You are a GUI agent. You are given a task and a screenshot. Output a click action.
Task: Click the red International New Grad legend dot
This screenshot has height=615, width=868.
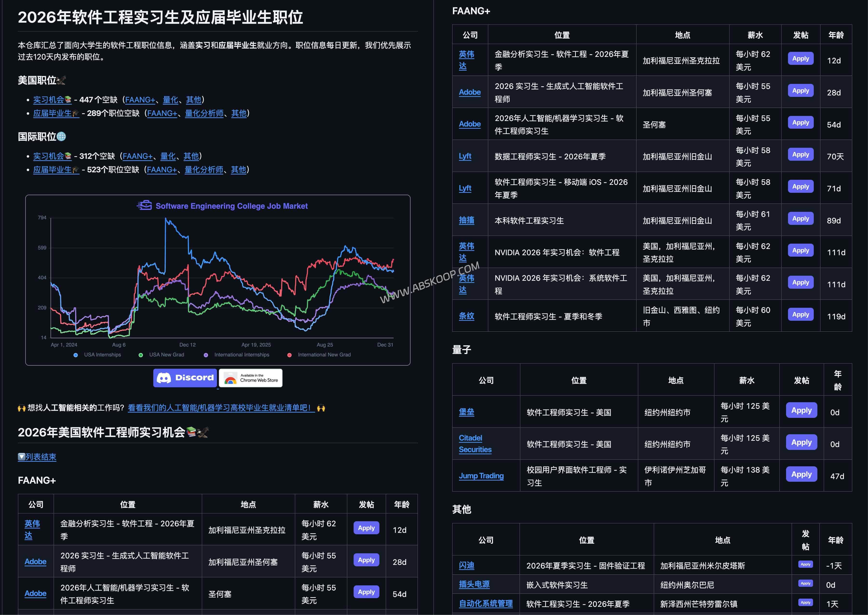[290, 355]
